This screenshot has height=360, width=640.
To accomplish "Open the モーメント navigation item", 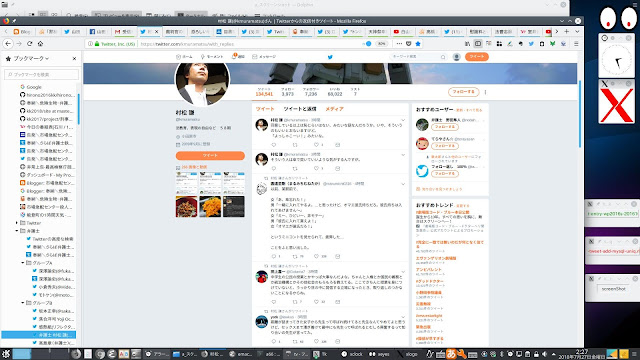I will pos(212,57).
